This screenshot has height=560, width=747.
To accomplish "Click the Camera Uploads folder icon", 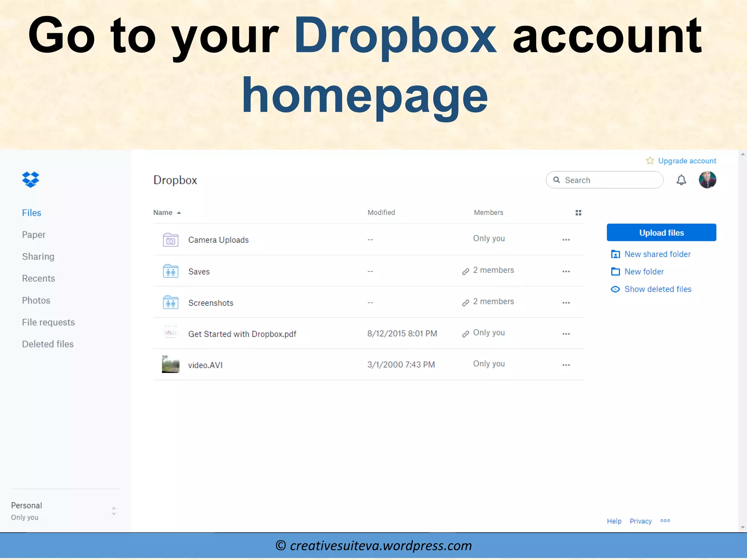I will click(x=170, y=240).
